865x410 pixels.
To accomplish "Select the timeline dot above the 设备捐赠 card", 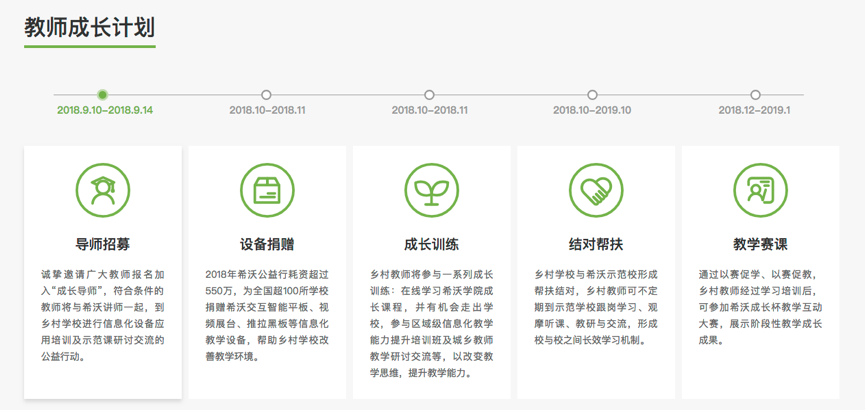I will pos(266,95).
